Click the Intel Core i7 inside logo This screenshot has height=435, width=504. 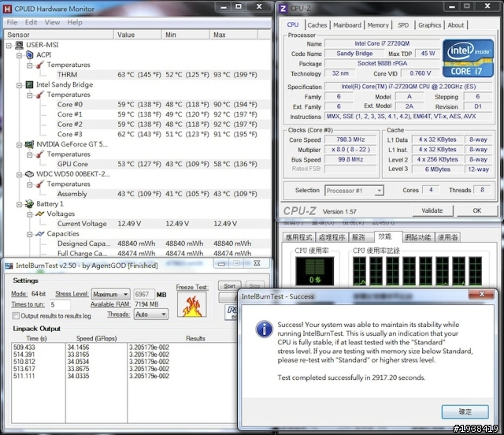tap(468, 58)
